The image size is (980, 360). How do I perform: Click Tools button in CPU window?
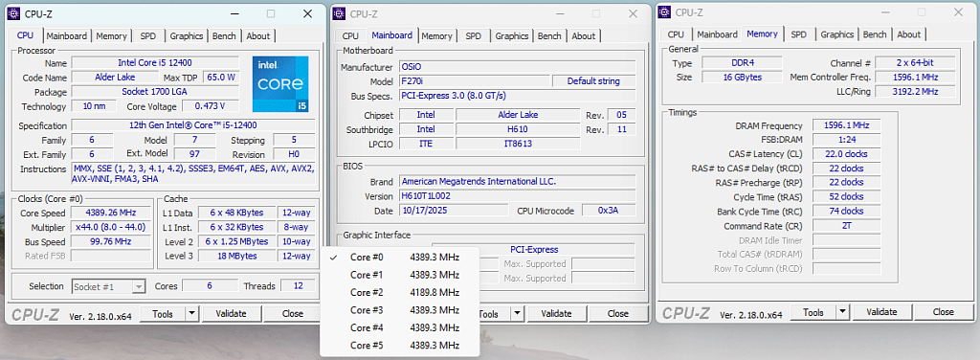[163, 314]
